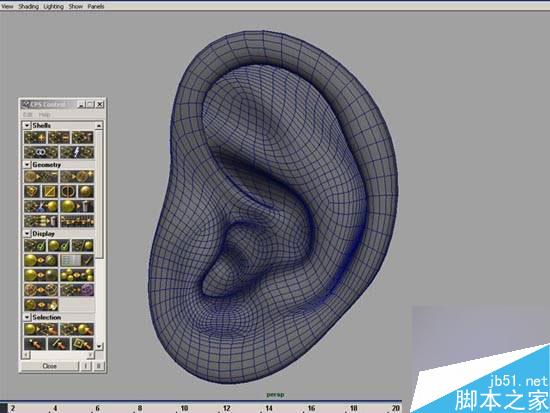Click the Display multiple spheres eye icon

[77, 275]
